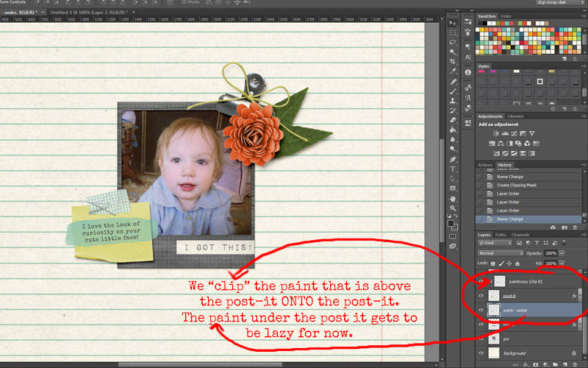This screenshot has width=588, height=368.
Task: Open the Paragraph panel icon
Action: pos(467,46)
